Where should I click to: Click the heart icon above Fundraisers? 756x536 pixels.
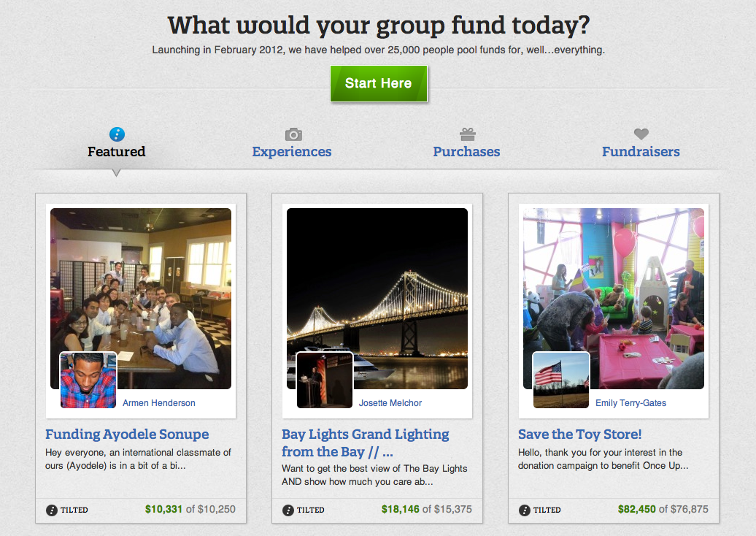tap(641, 134)
